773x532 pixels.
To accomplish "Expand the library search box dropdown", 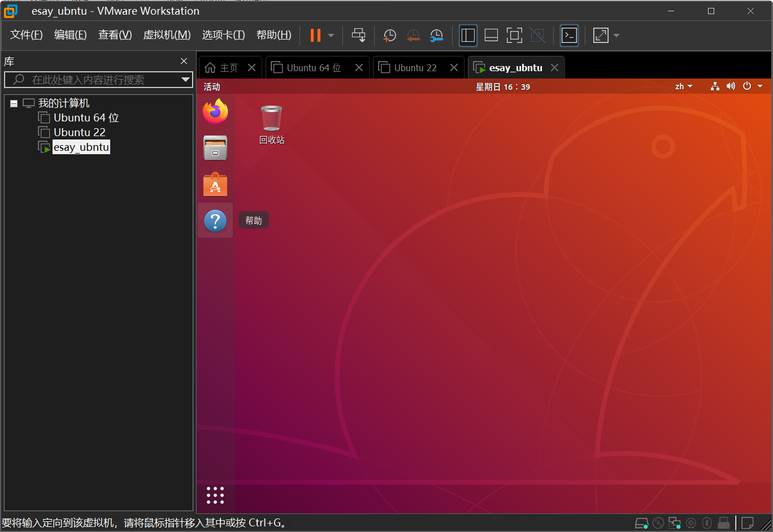I will 185,80.
